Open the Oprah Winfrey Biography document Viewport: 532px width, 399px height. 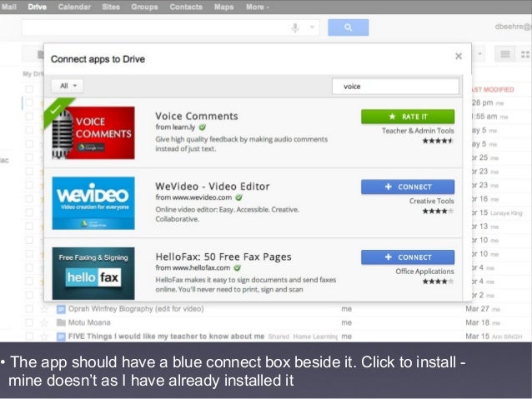(x=136, y=309)
